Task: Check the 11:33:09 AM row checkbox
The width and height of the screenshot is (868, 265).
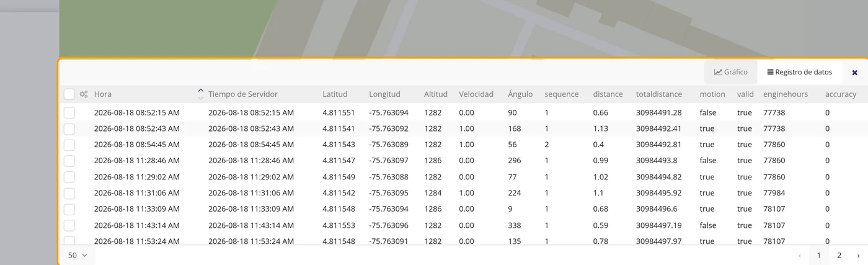Action: tap(69, 209)
